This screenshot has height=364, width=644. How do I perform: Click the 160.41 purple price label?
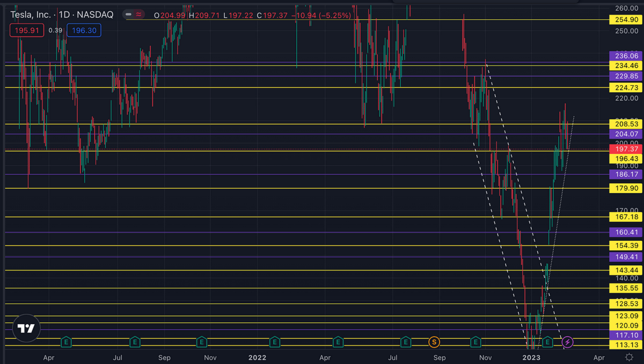point(625,232)
